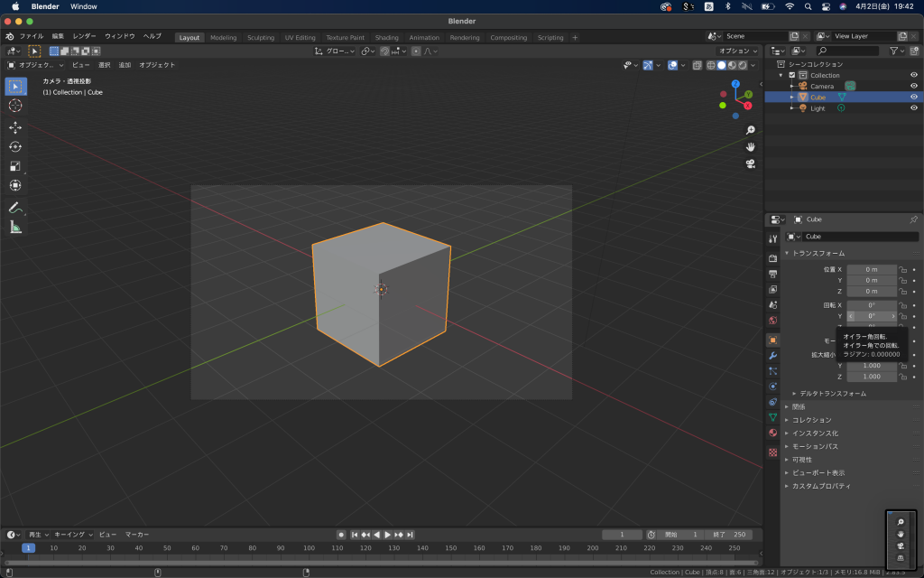
Task: Click the end frame field showing 250
Action: (x=730, y=535)
